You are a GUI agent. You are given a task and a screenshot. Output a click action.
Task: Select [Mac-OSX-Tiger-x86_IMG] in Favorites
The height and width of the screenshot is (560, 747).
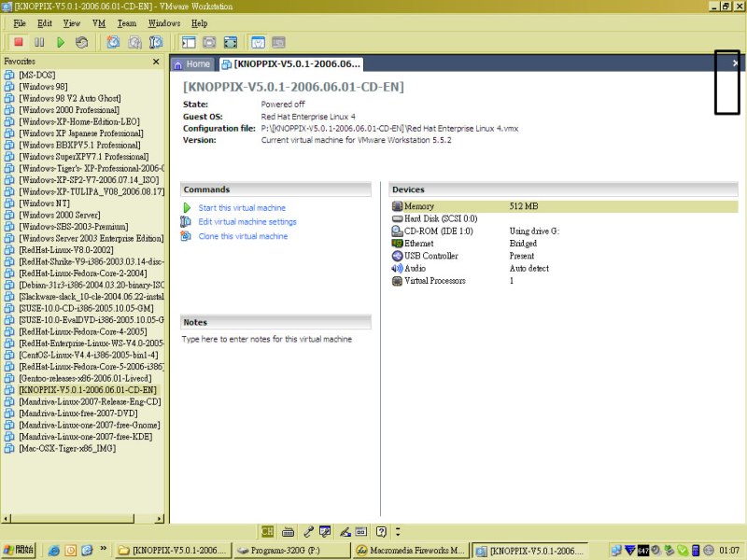(67, 448)
